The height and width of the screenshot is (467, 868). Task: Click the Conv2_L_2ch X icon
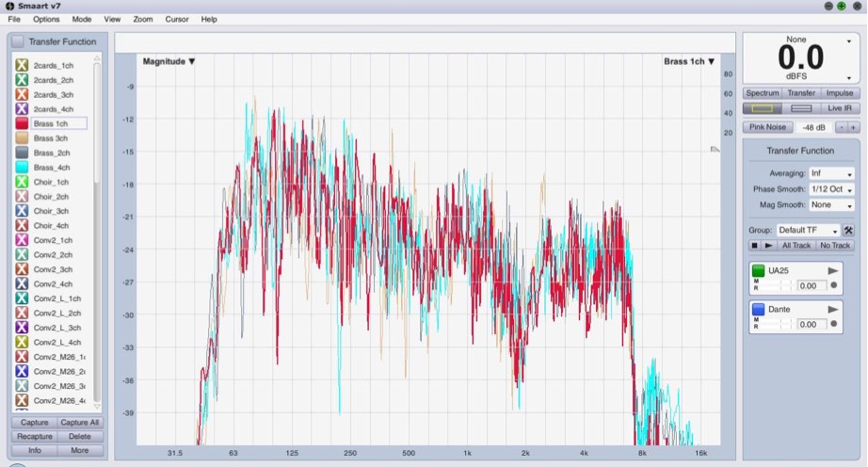coord(22,314)
